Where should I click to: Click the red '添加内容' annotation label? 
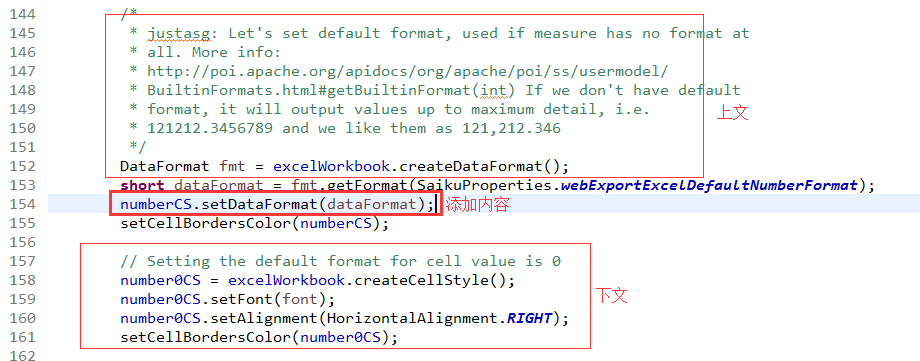[x=477, y=205]
